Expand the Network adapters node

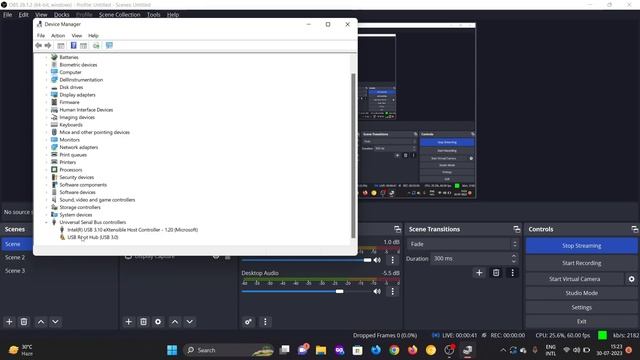pos(46,147)
